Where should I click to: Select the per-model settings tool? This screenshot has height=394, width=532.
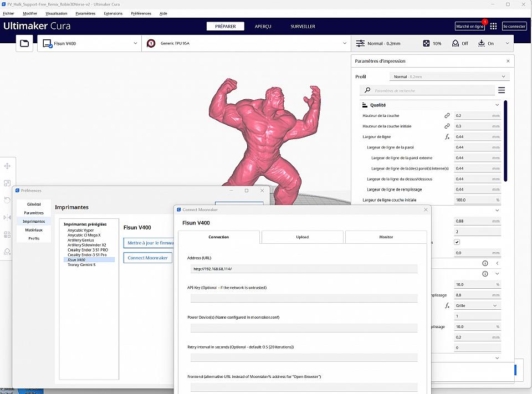coord(7,234)
